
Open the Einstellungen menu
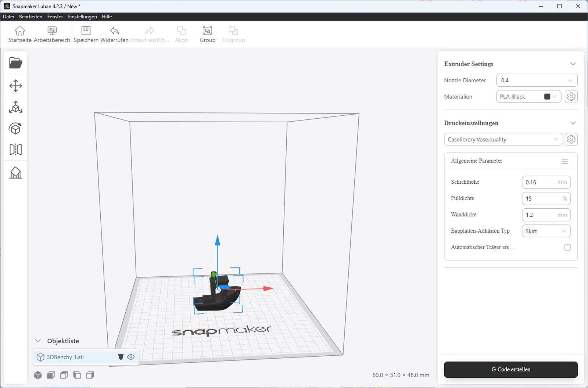(82, 17)
